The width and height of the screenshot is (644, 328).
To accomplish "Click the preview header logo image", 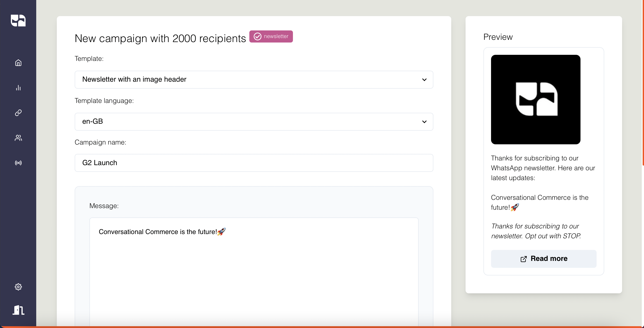I will point(535,99).
